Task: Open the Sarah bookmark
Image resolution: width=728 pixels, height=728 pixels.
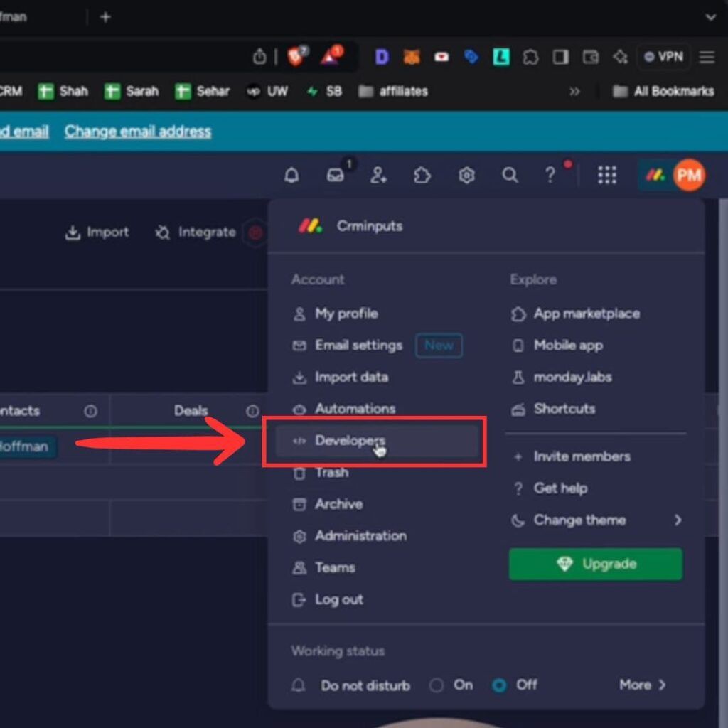Action: [132, 92]
